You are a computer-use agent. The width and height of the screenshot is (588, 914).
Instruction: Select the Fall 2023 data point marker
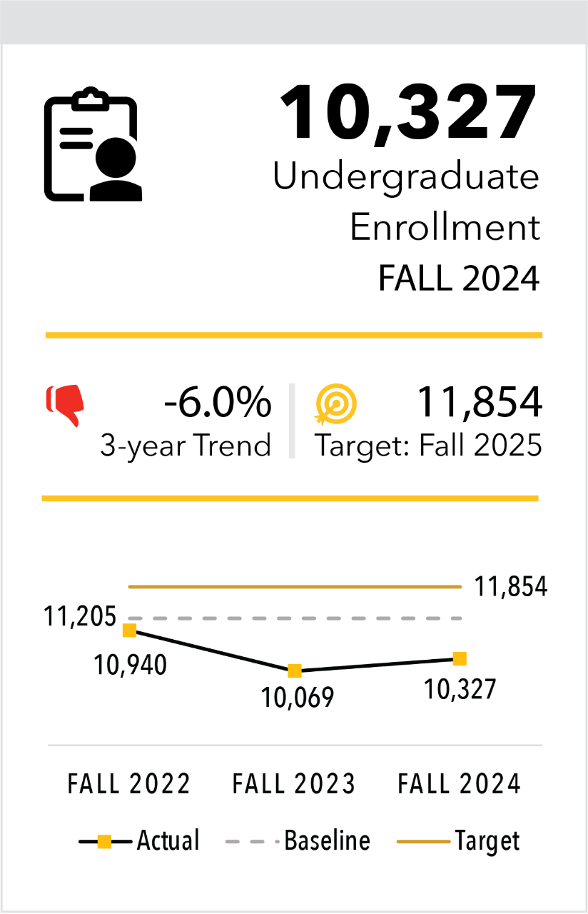(x=294, y=671)
